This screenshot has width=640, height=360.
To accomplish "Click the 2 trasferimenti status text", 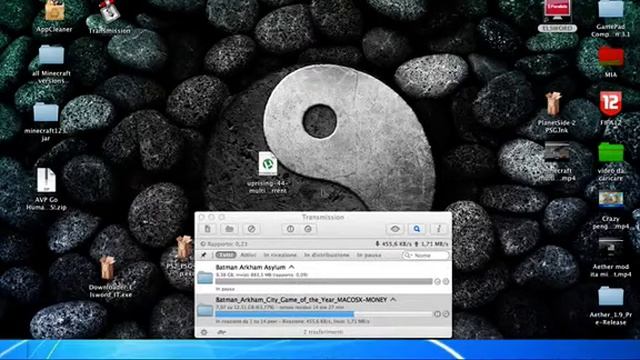I will [x=323, y=332].
